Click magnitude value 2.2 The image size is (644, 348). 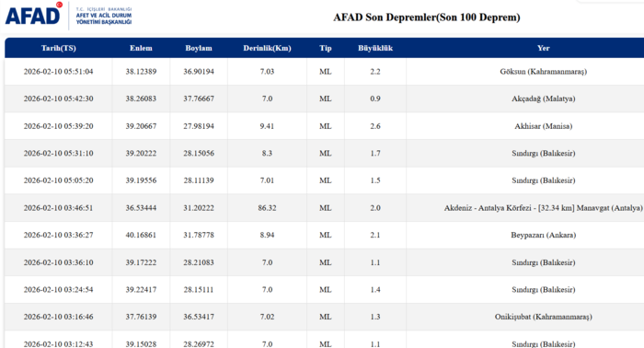[x=375, y=72]
